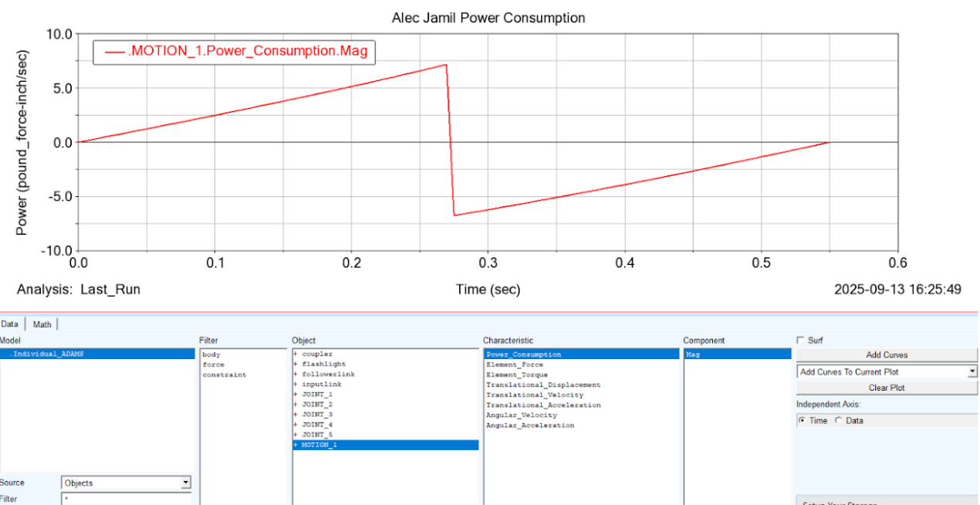The width and height of the screenshot is (980, 505).
Task: Select the Mag component
Action: pyautogui.click(x=738, y=354)
